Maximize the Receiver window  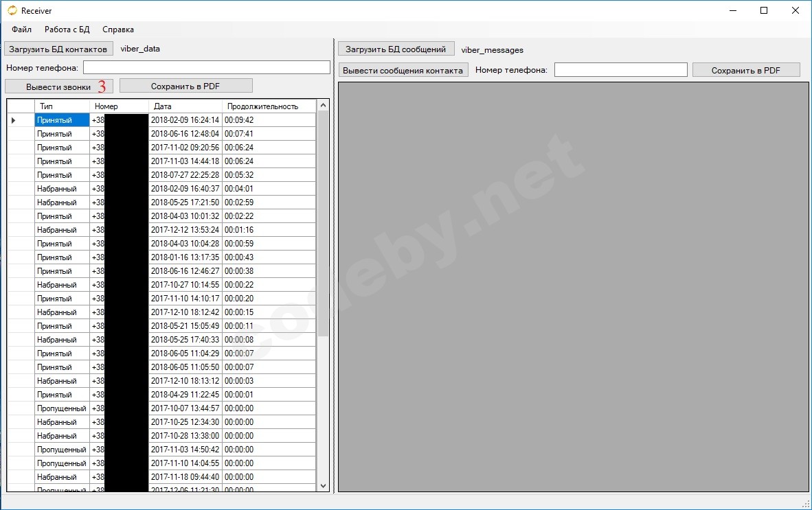[764, 10]
